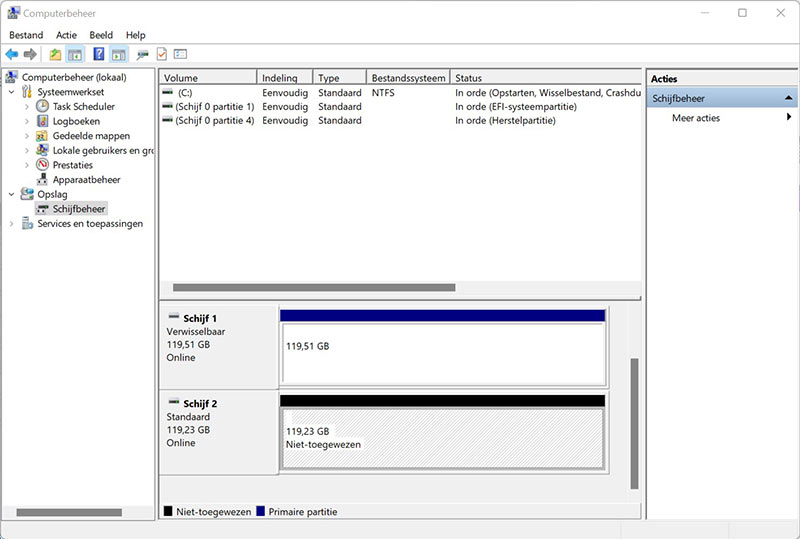Open Help with the blue question mark icon
Screen dimensions: 800x539
click(x=98, y=54)
